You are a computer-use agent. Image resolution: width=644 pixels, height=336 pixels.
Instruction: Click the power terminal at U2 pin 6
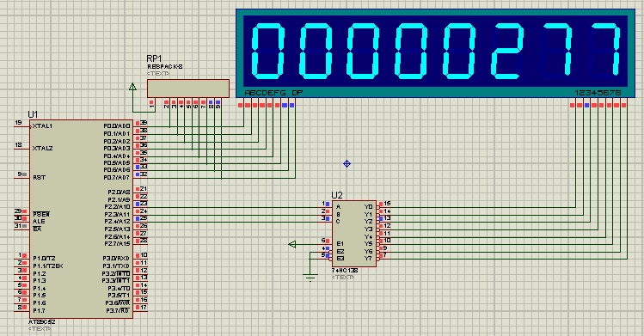tap(292, 245)
